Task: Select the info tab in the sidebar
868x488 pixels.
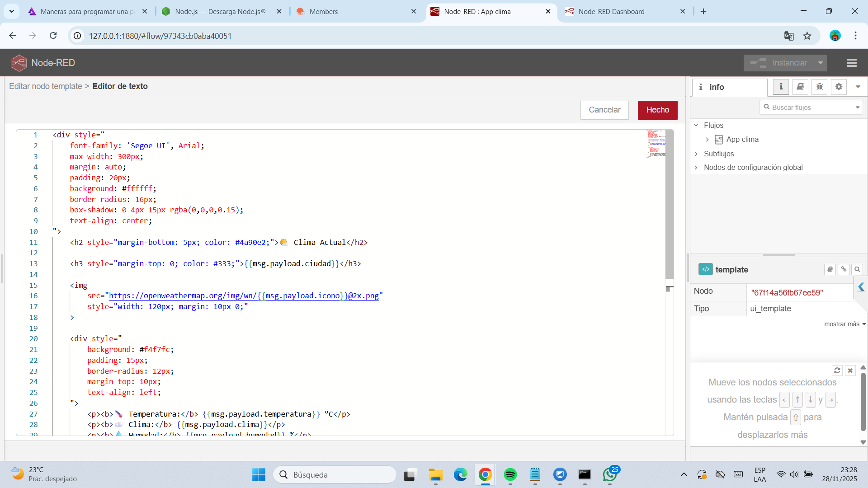Action: (729, 87)
